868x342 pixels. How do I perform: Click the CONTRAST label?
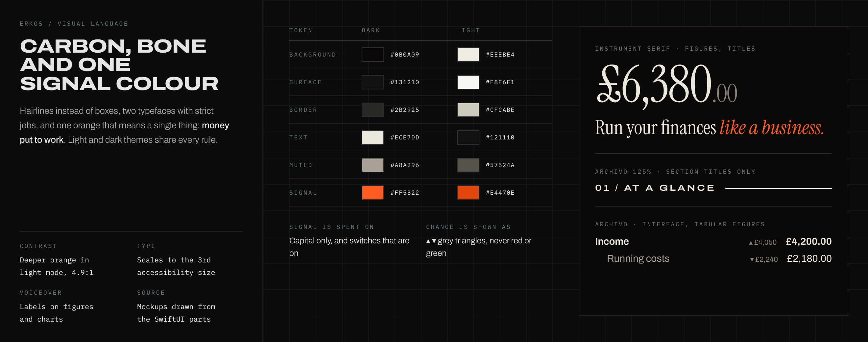tap(38, 246)
